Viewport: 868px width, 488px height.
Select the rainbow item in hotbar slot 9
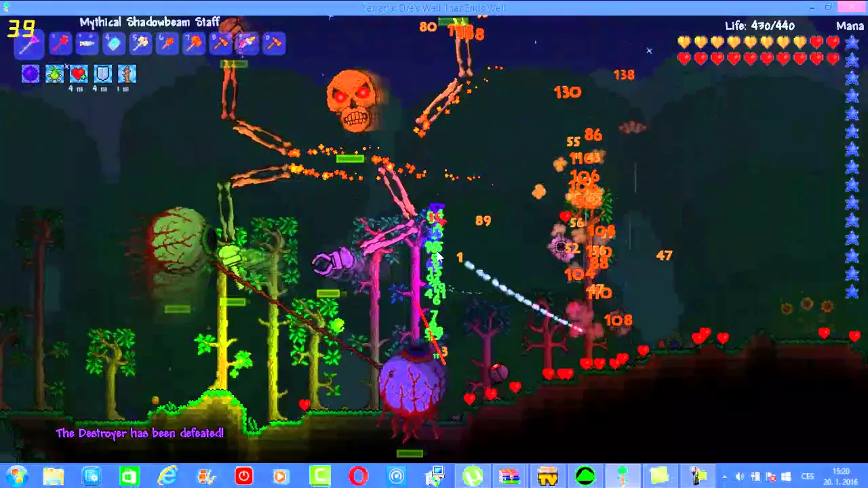pyautogui.click(x=247, y=44)
